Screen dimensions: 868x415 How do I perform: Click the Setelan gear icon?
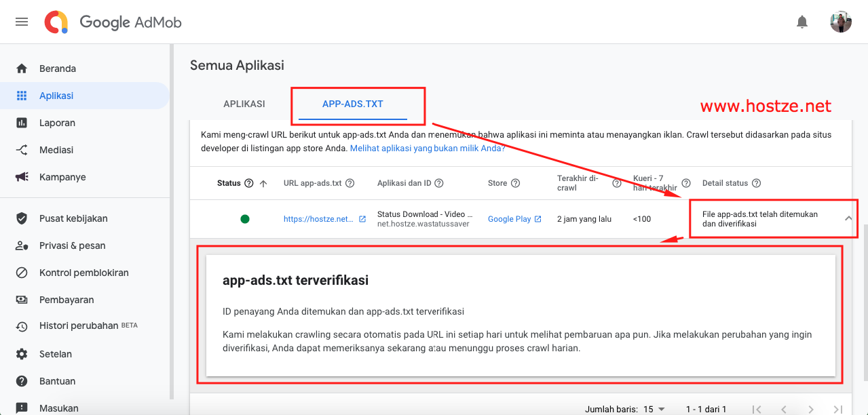tap(22, 354)
